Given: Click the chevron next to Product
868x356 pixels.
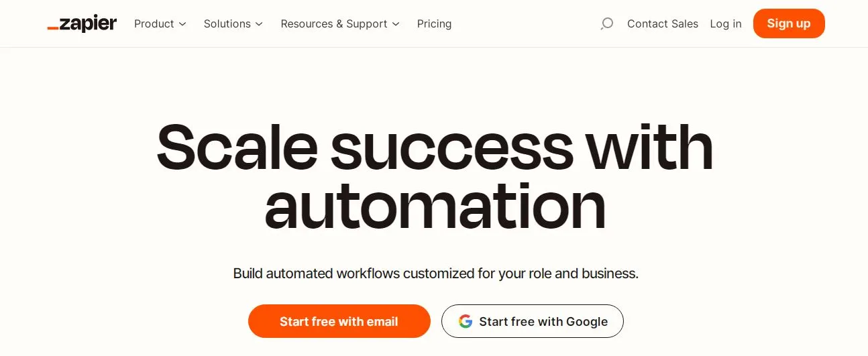Looking at the screenshot, I should click(x=182, y=24).
